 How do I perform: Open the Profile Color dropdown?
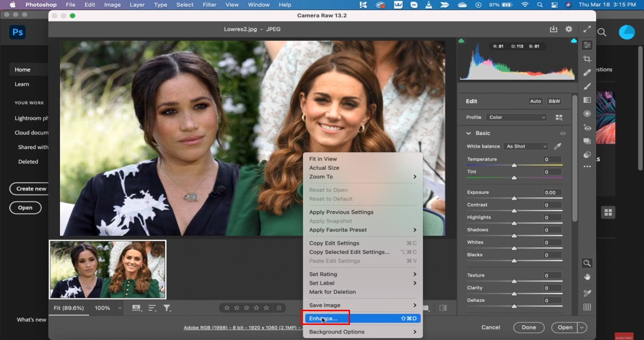516,117
